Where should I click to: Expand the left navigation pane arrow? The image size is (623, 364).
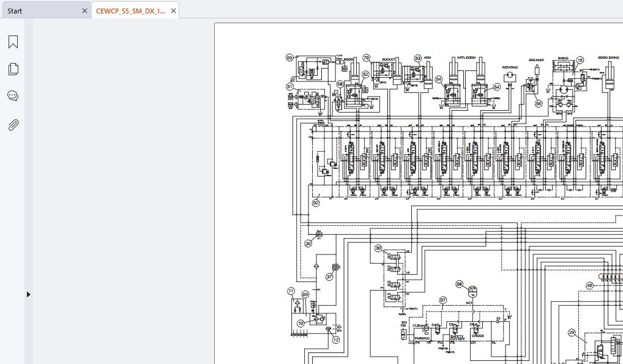[x=28, y=294]
